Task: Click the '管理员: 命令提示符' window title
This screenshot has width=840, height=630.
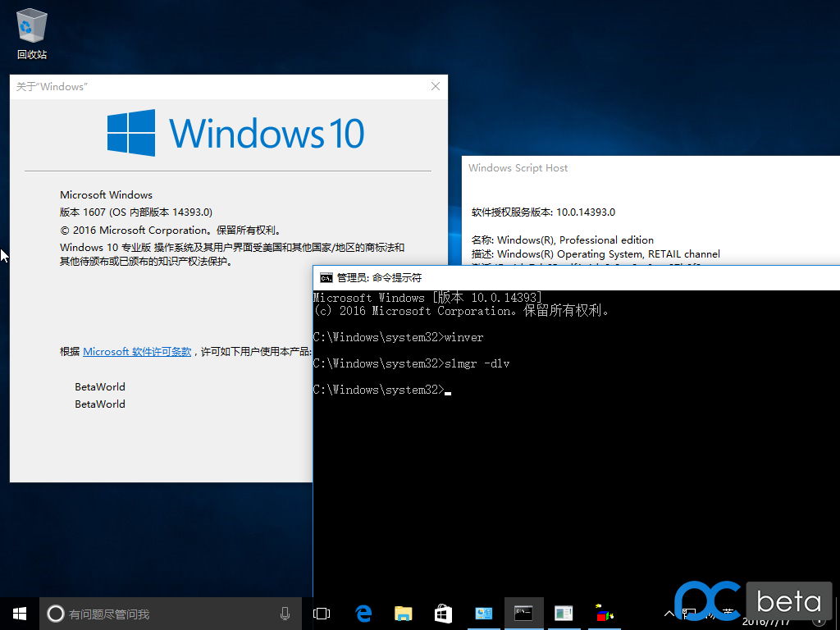Action: [379, 277]
